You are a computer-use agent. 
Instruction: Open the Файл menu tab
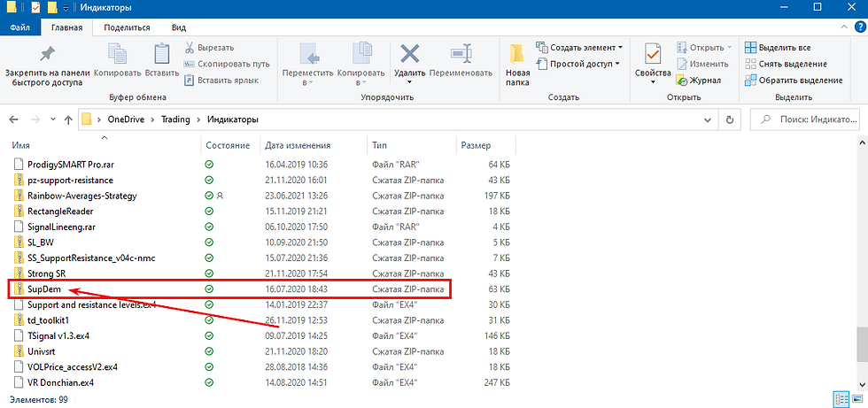coord(19,27)
